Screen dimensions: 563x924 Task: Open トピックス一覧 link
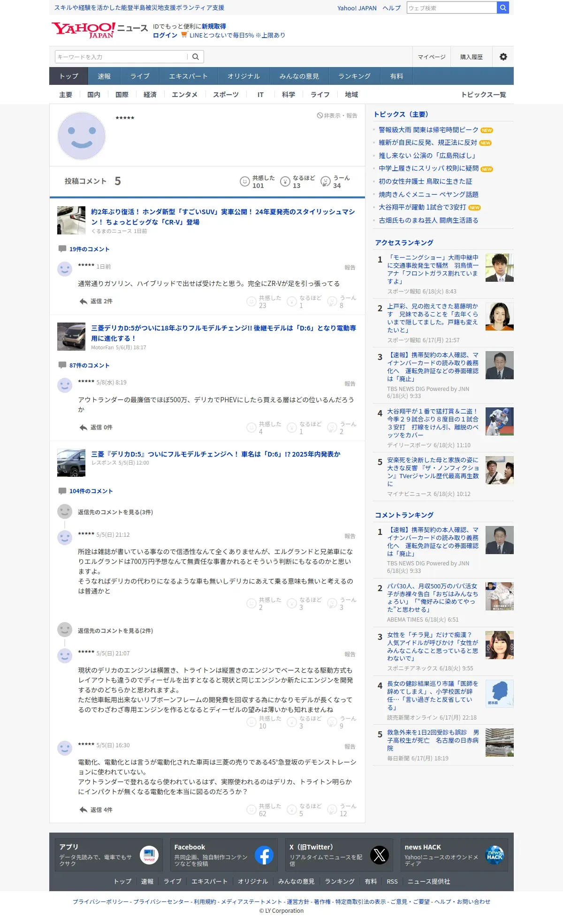tap(484, 95)
